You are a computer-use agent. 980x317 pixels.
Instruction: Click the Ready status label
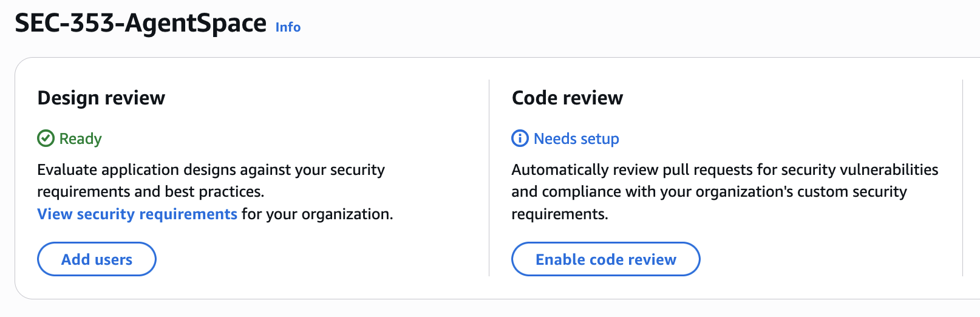[x=80, y=138]
